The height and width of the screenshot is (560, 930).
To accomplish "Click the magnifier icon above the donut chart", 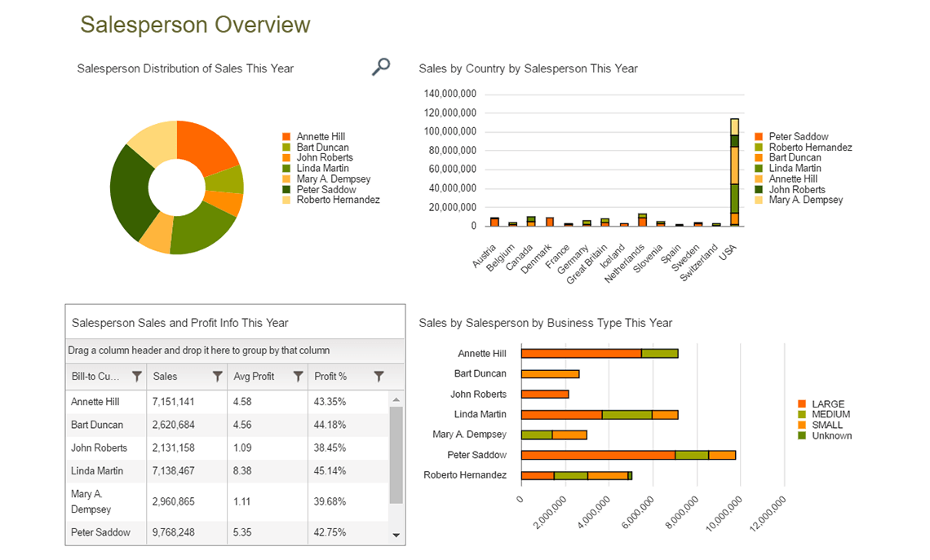I will (381, 67).
